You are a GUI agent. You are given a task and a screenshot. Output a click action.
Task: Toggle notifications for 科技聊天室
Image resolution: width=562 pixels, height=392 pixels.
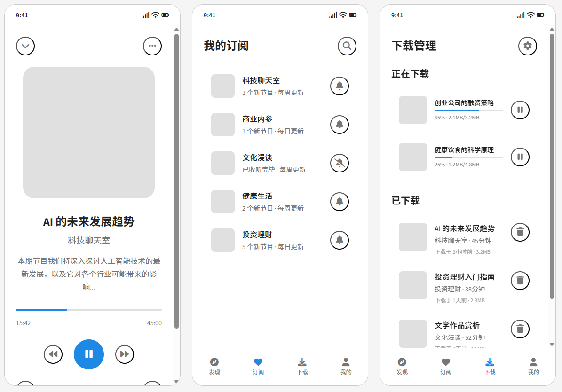340,86
